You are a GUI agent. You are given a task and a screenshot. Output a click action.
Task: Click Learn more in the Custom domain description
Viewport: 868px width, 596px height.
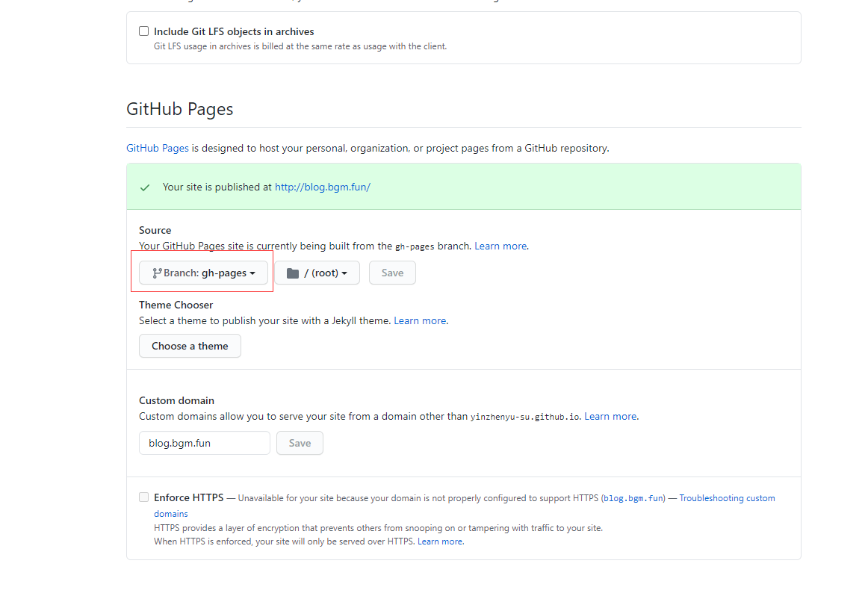point(610,416)
